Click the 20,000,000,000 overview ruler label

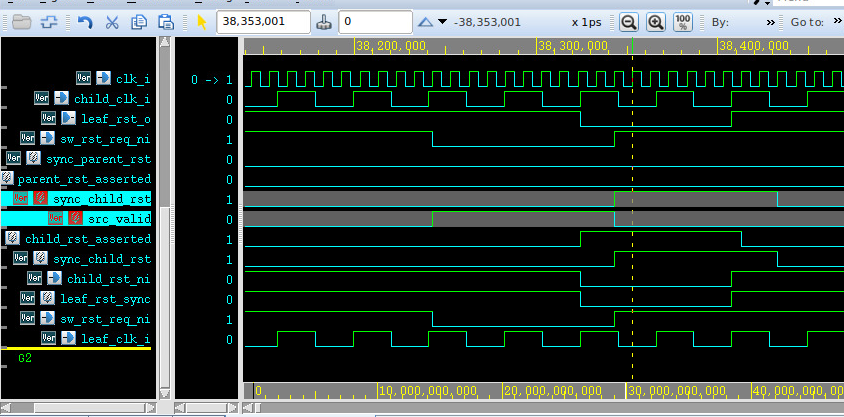point(552,391)
